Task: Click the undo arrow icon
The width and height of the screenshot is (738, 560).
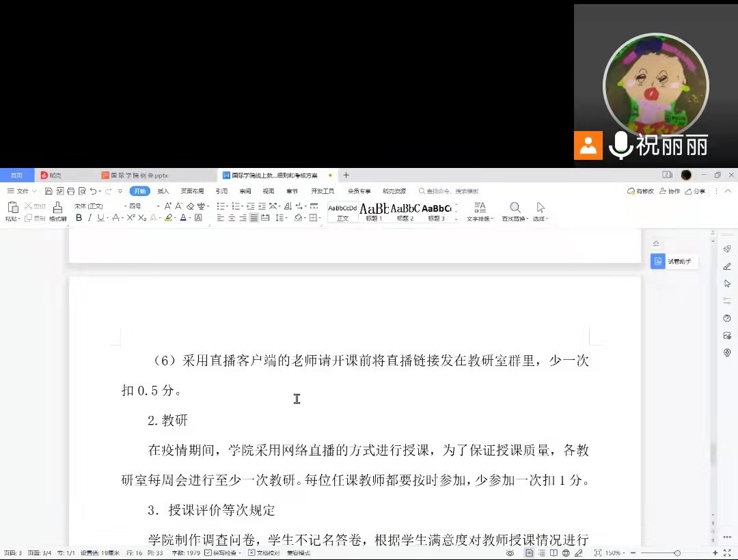Action: point(94,191)
